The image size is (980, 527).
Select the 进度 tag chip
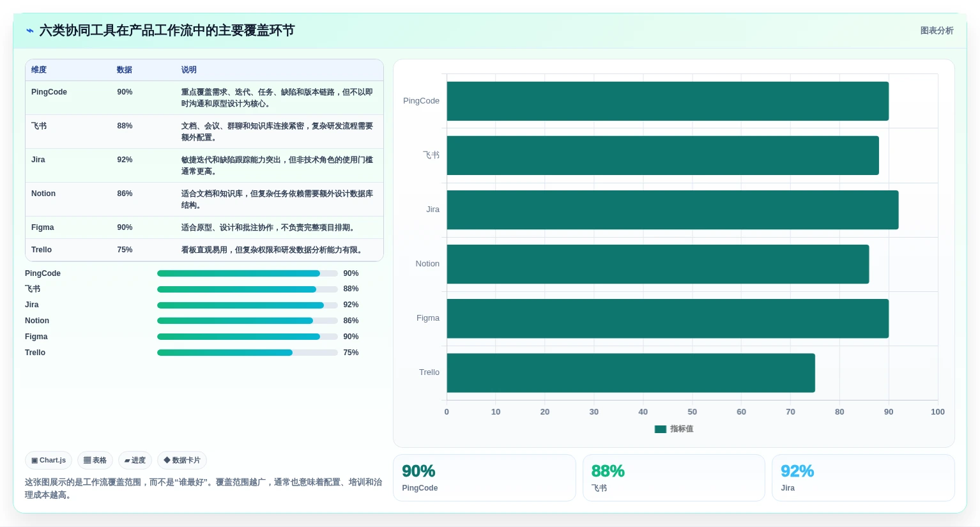(x=135, y=460)
